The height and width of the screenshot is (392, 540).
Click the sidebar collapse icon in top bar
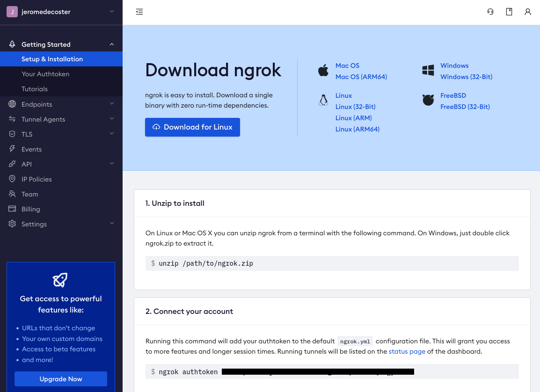(x=139, y=12)
